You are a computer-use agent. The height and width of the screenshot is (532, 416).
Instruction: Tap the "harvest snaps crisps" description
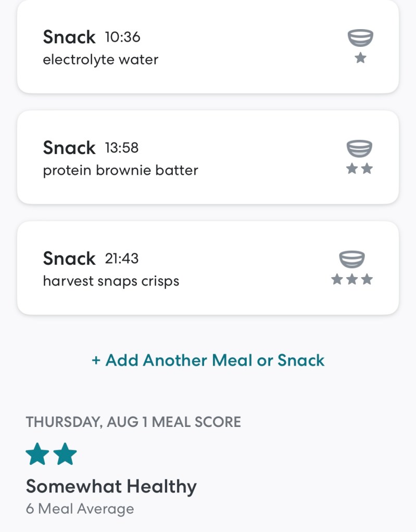click(x=111, y=281)
